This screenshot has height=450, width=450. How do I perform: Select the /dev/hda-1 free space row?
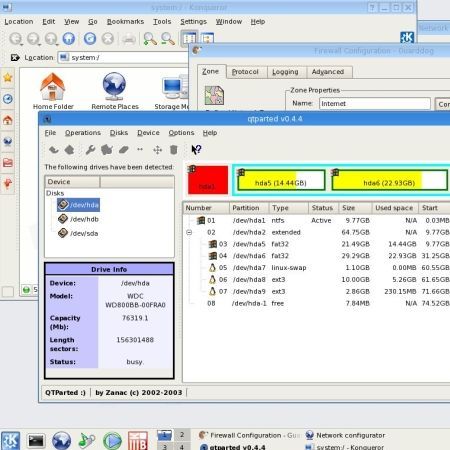coord(317,303)
